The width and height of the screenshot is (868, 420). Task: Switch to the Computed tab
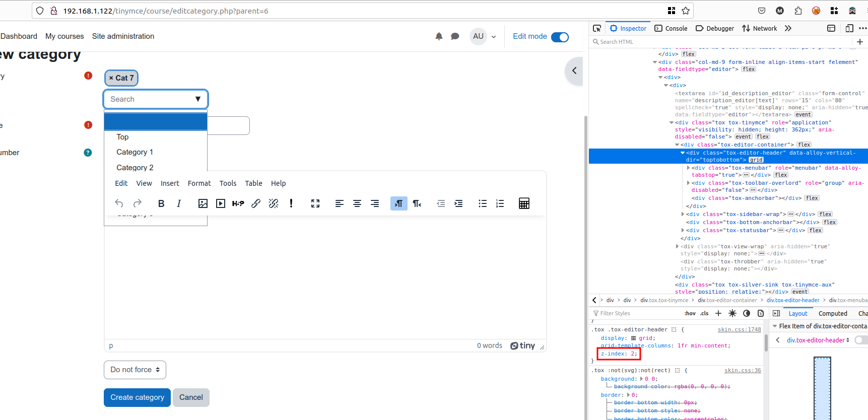tap(833, 313)
